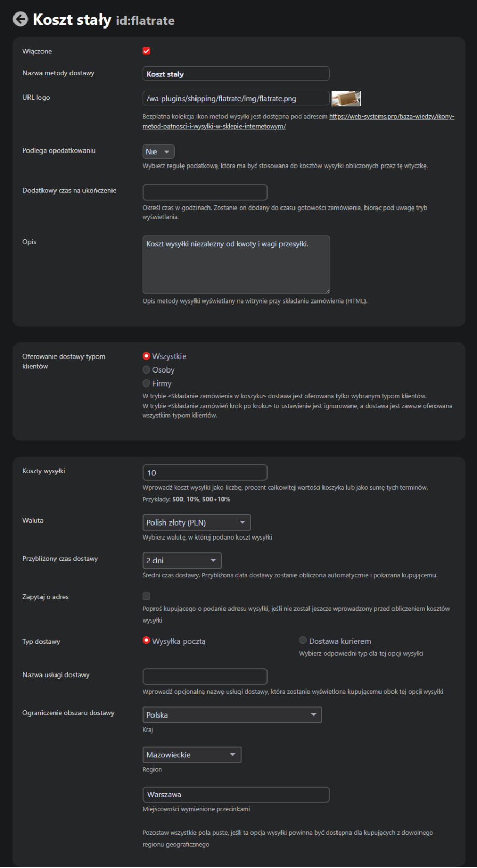Click the Nazwa metody dostawy field
The height and width of the screenshot is (868, 477).
coord(235,74)
